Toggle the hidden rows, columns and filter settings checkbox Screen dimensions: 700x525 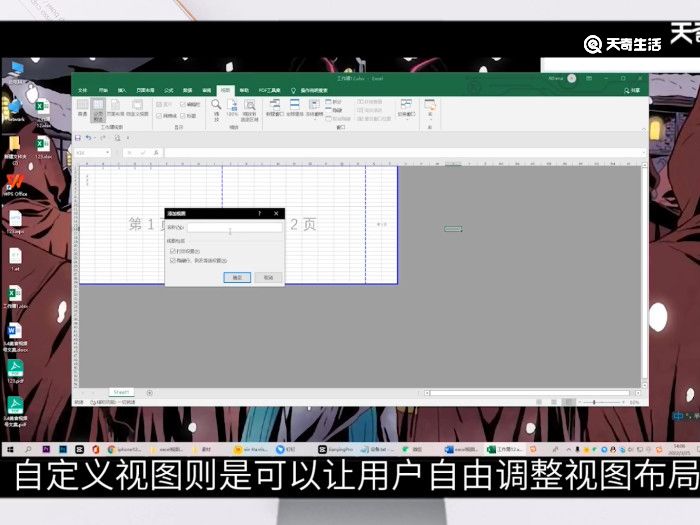coord(173,260)
